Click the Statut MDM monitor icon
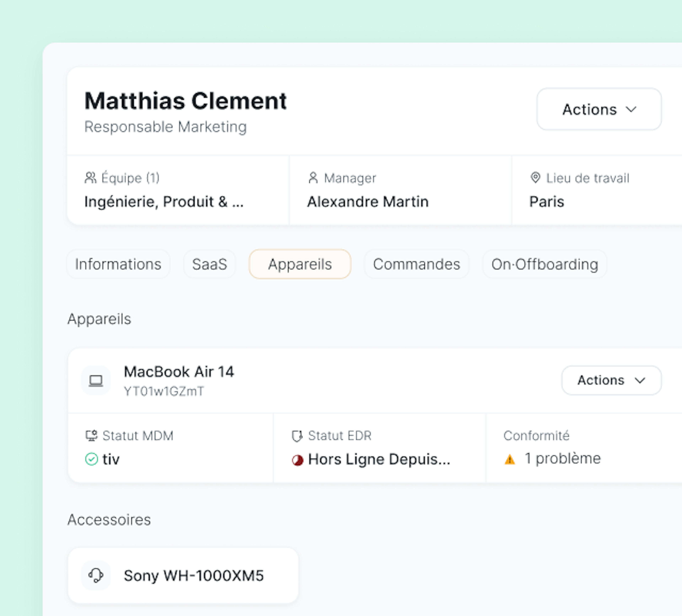Viewport: 682px width, 616px height. (x=91, y=435)
